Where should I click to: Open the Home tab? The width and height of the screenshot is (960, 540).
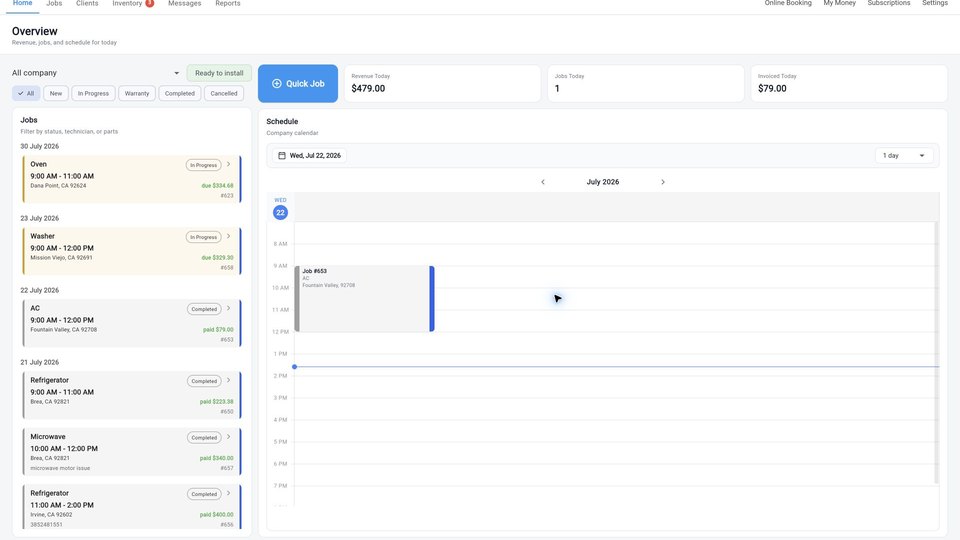click(23, 4)
